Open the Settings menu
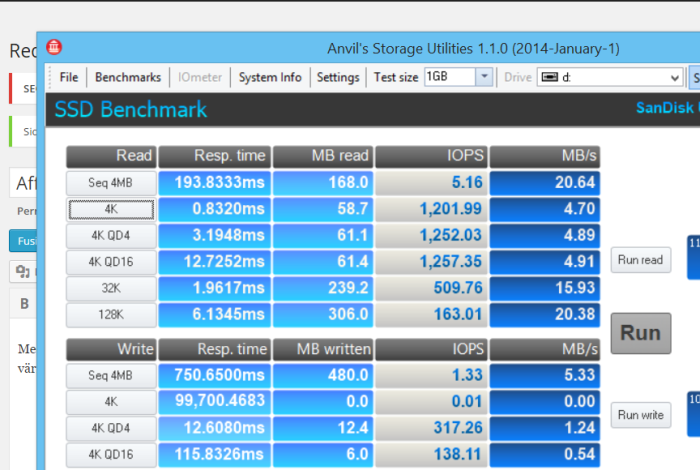Viewport: 700px width, 470px height. click(x=338, y=77)
